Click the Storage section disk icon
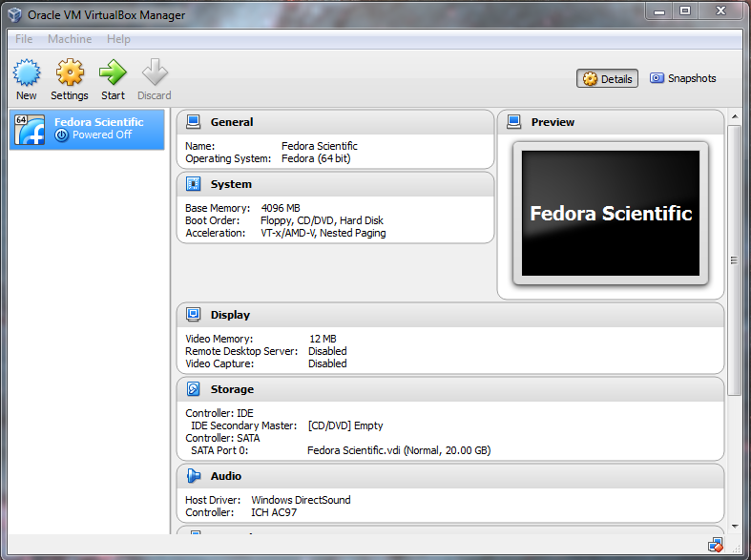Viewport: 751px width, 560px height. click(194, 389)
